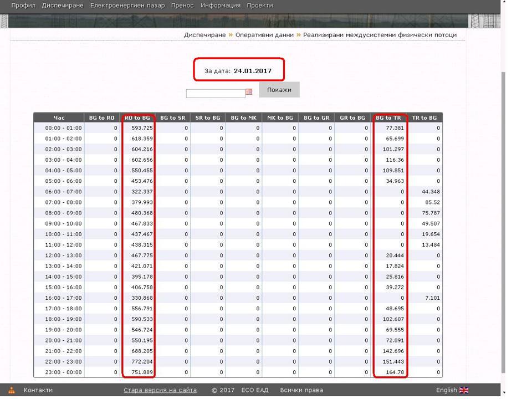Screen dimensions: 532x399
Task: Click the orange Контакти icon in footer
Action: pos(12,390)
